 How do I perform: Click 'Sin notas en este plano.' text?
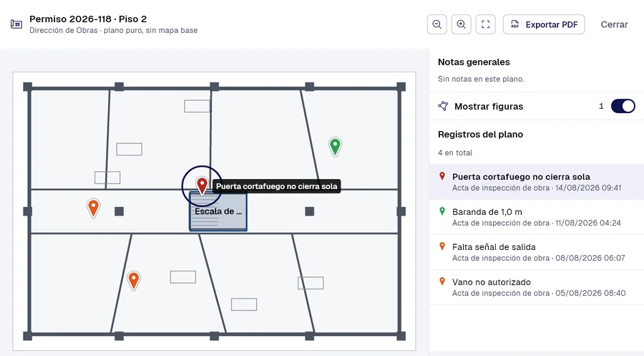[x=481, y=79]
